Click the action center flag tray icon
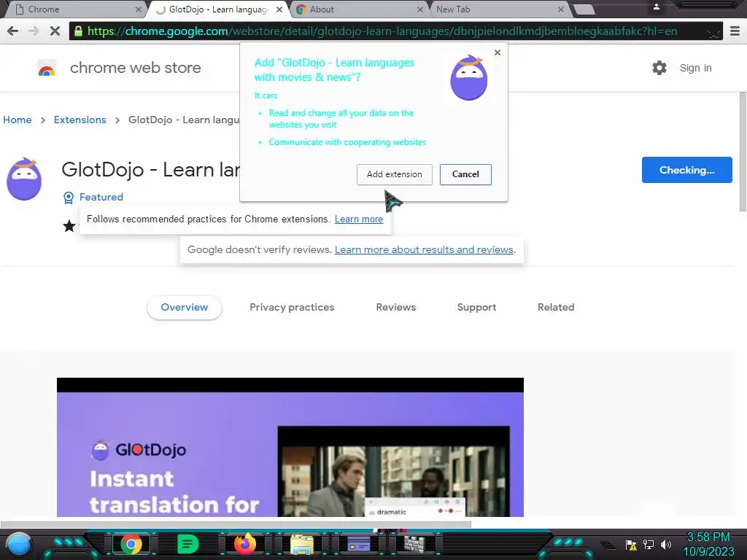 pyautogui.click(x=631, y=545)
